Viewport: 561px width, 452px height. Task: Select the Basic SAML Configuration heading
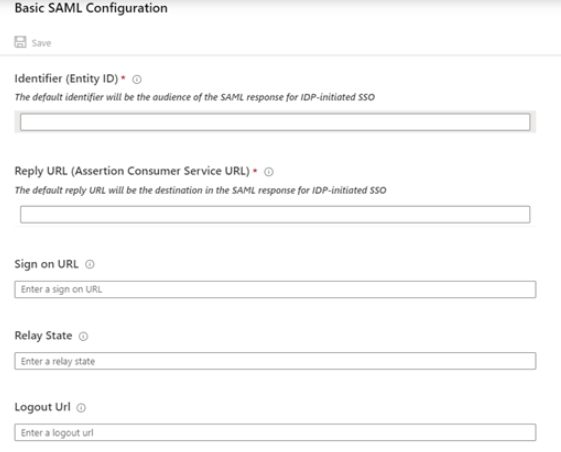[x=91, y=8]
